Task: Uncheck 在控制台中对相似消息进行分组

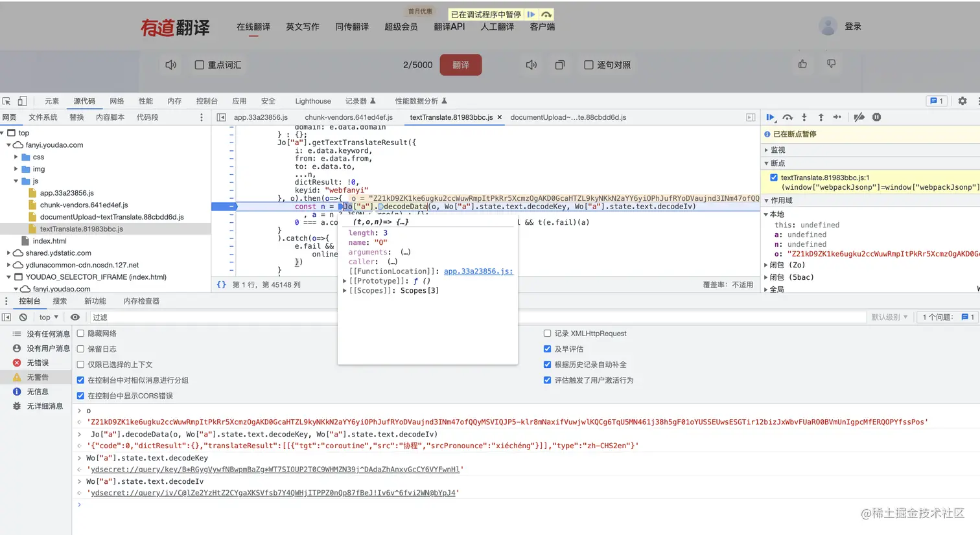Action: 81,380
